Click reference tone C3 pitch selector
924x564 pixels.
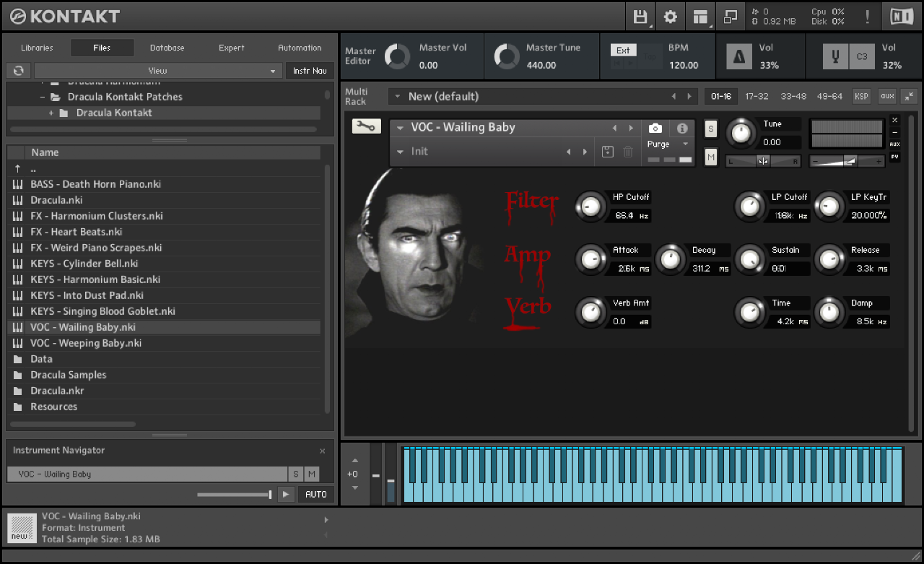coord(861,56)
